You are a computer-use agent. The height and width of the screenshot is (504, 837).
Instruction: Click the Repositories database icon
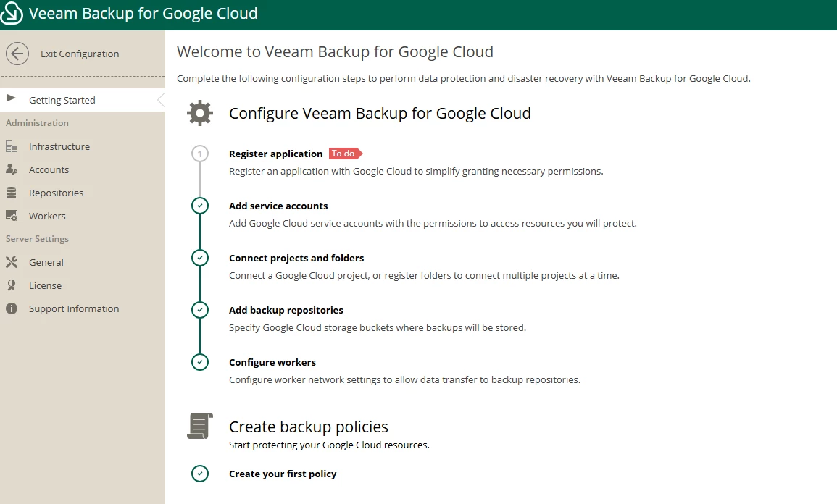click(x=11, y=193)
